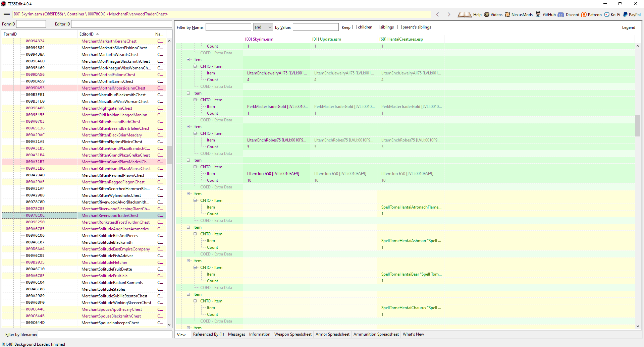The width and height of the screenshot is (644, 347).
Task: Enable Keep siblings checkbox
Action: [x=377, y=27]
